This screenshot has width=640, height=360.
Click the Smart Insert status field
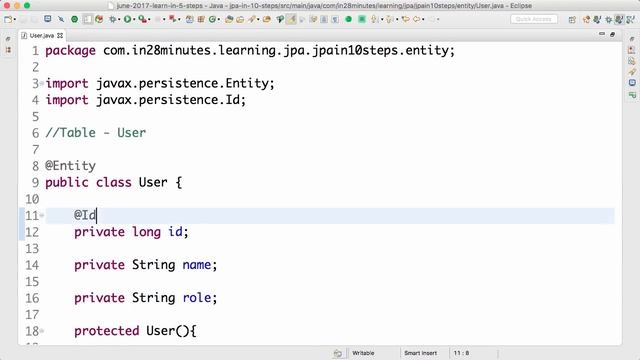pos(420,353)
